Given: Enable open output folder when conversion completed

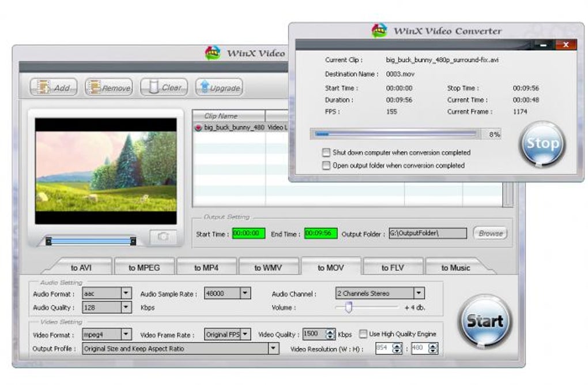Looking at the screenshot, I should pyautogui.click(x=326, y=165).
